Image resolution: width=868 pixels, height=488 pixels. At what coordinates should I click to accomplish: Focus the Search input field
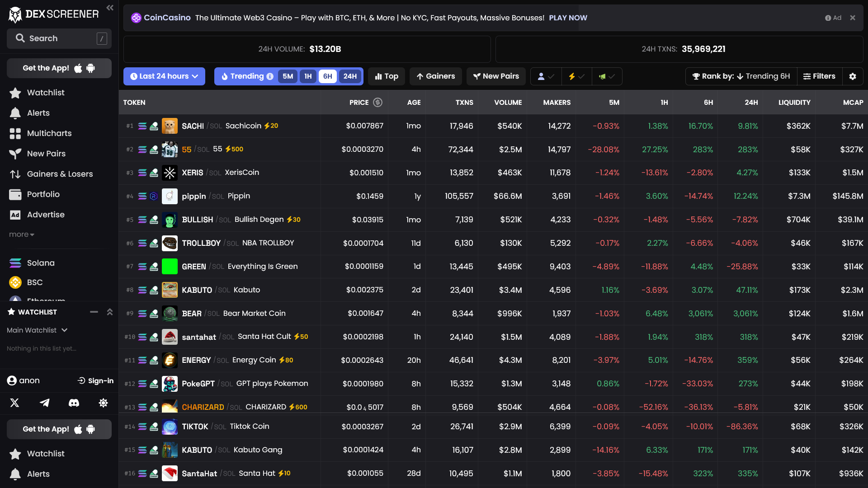[59, 38]
